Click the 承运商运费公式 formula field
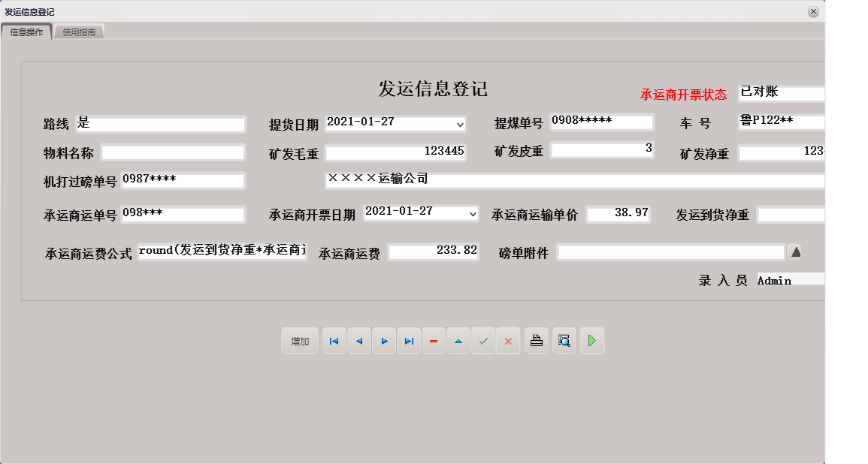Viewport: 868px width, 464px height. 222,250
